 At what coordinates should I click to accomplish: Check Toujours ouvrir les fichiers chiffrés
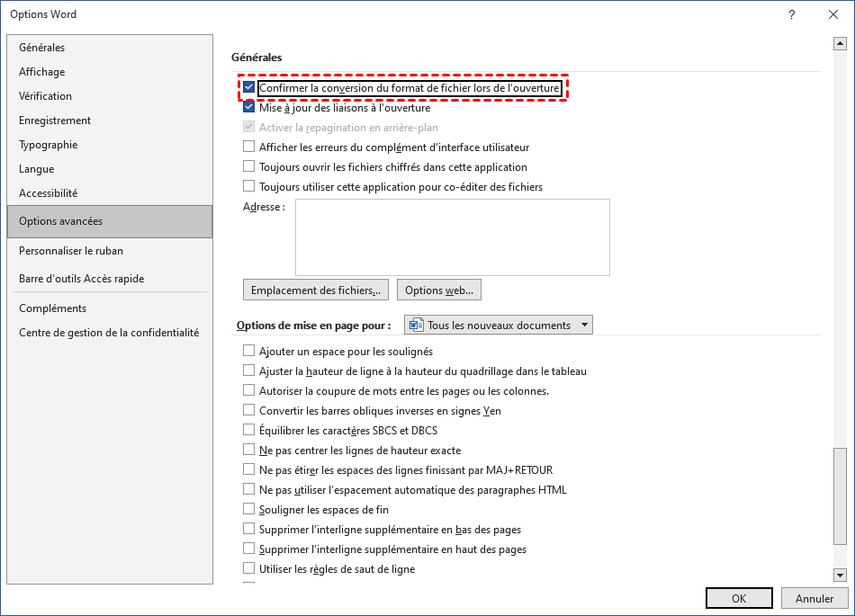(249, 167)
